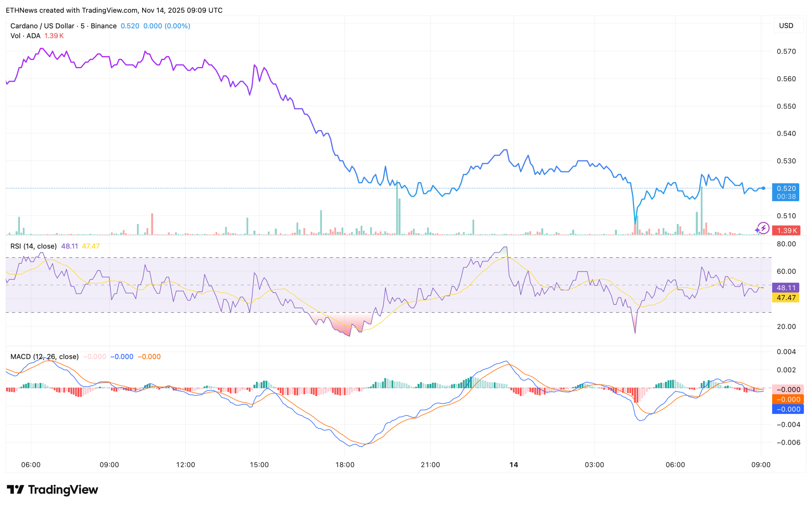Click the blue MACD line value tag

788,409
